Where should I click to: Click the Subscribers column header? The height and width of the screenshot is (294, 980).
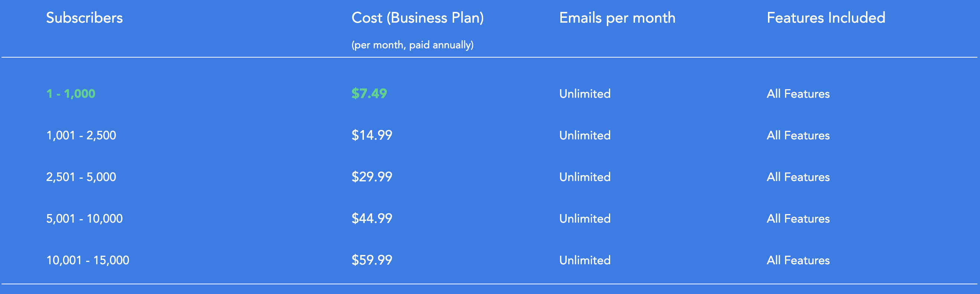84,18
